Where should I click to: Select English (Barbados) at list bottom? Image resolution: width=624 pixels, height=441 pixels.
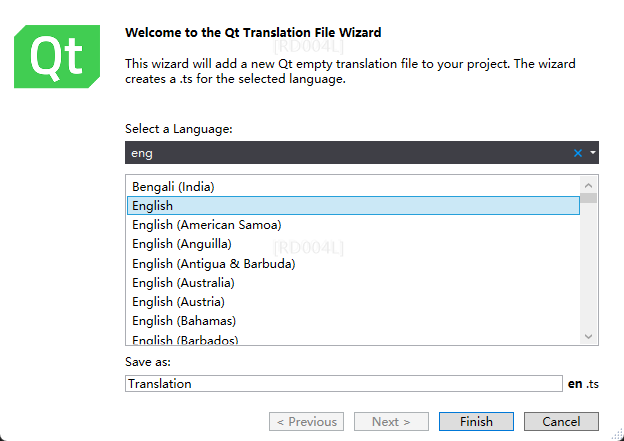[x=185, y=340]
